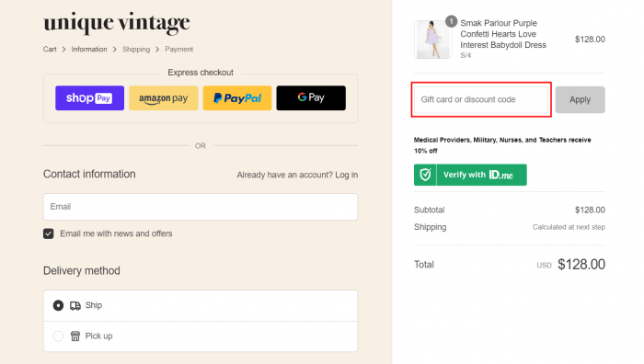This screenshot has height=364, width=644.
Task: Click the quantity badge on product image
Action: [451, 21]
